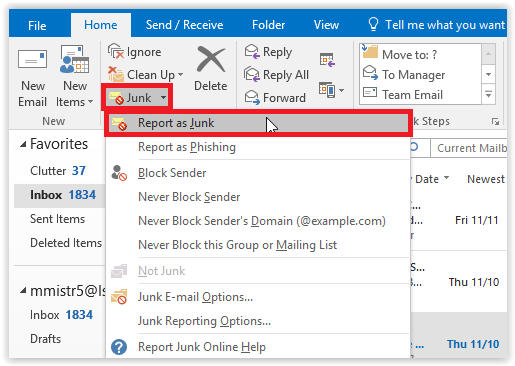This screenshot has height=366, width=515.
Task: Expand the Quick Steps gallery more arrow
Action: 488,95
